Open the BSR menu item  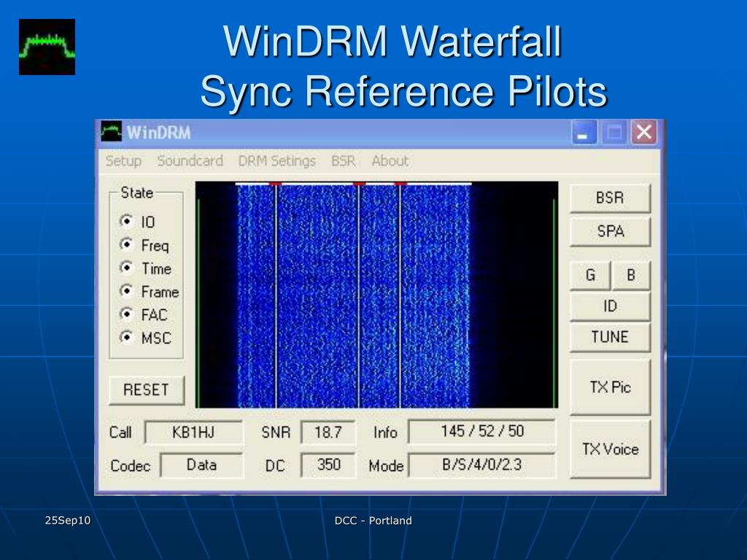(x=344, y=161)
